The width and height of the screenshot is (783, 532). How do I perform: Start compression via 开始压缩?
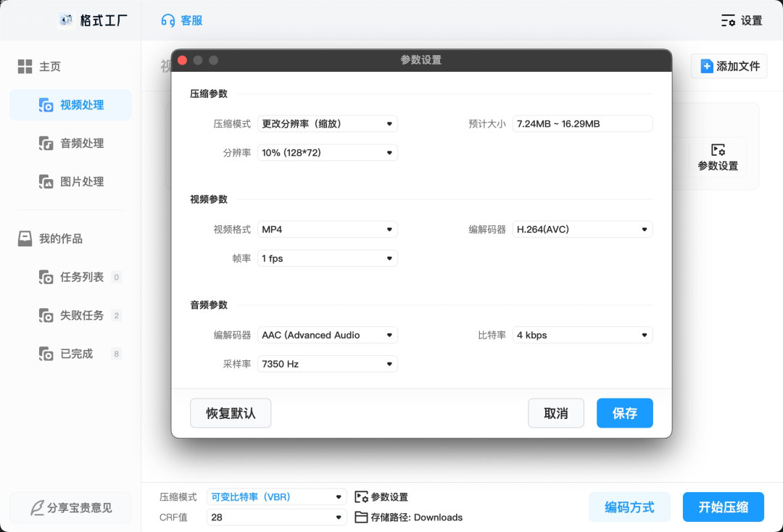tap(723, 507)
